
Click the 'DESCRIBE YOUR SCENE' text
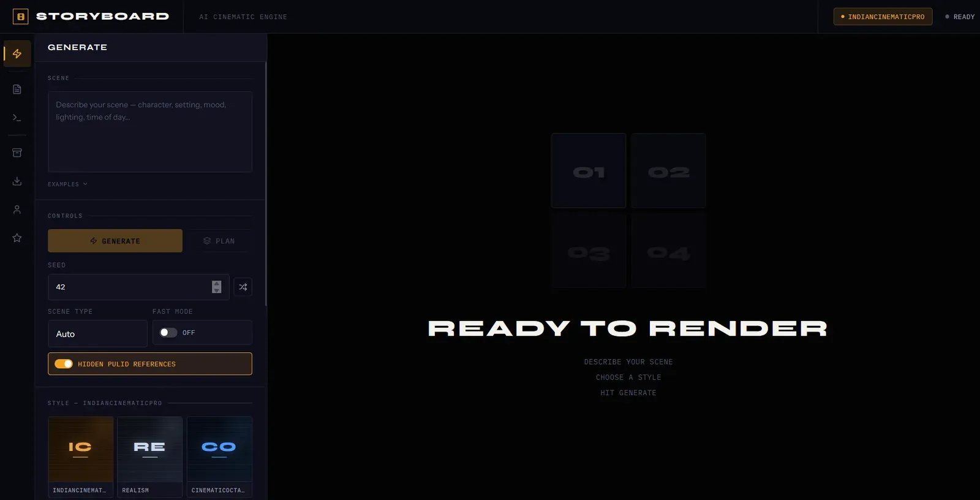[628, 362]
